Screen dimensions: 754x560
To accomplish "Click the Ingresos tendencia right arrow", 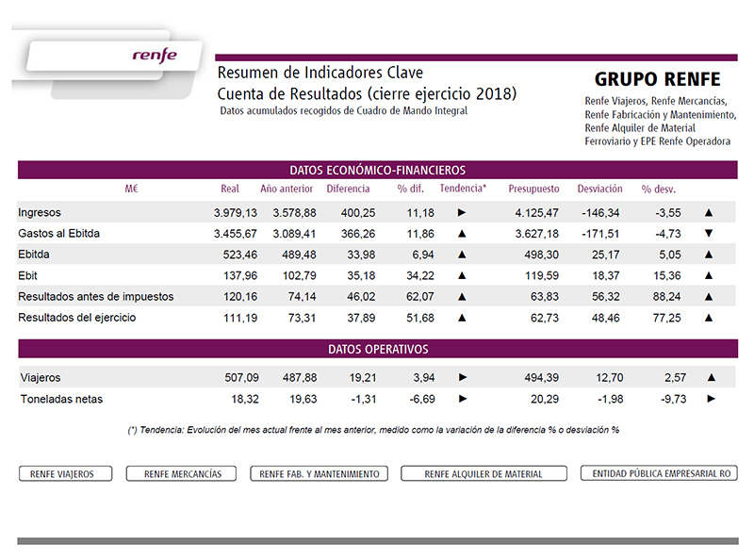I will [x=462, y=213].
